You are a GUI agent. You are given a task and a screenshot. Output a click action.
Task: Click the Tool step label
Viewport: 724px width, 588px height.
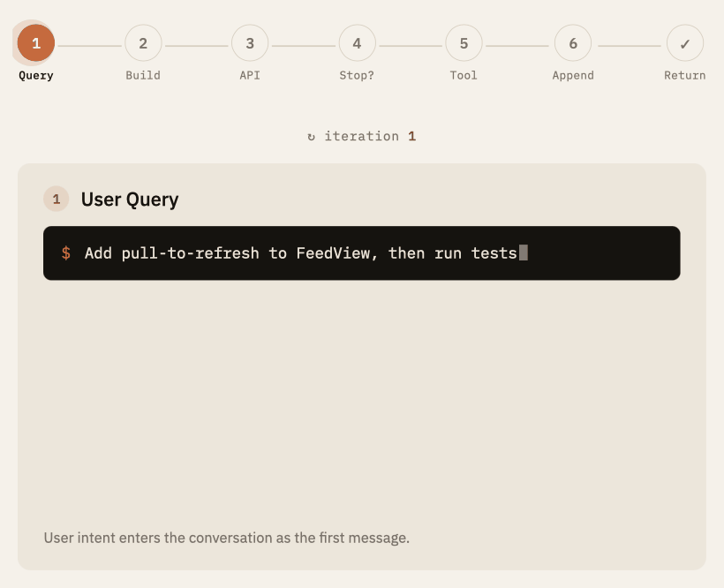click(x=464, y=75)
